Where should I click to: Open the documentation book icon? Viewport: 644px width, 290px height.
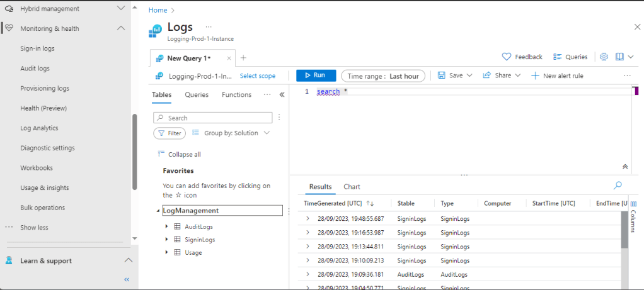pyautogui.click(x=620, y=57)
